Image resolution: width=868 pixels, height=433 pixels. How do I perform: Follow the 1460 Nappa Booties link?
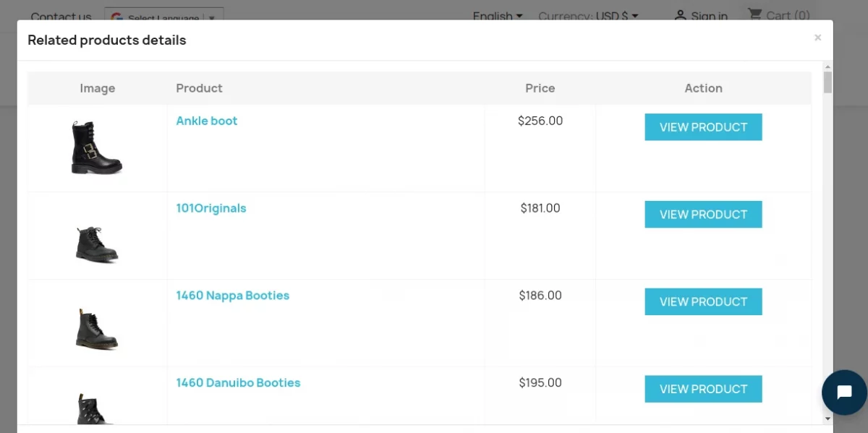click(x=233, y=296)
